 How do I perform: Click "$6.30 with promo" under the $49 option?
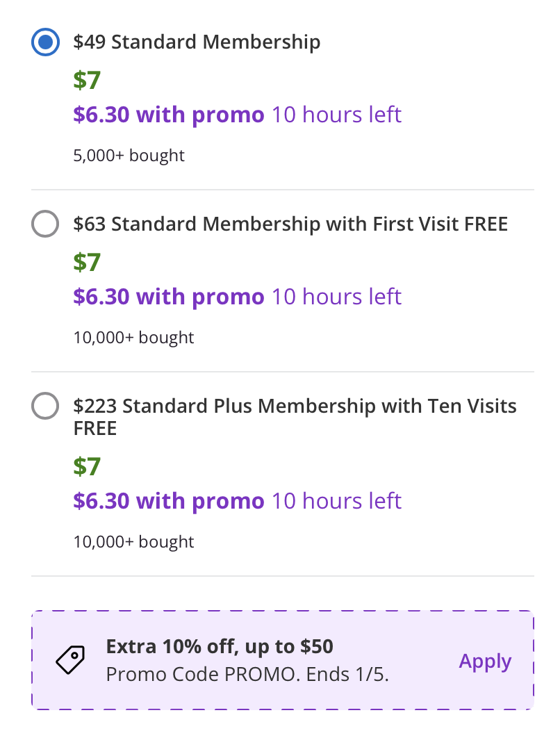[169, 115]
